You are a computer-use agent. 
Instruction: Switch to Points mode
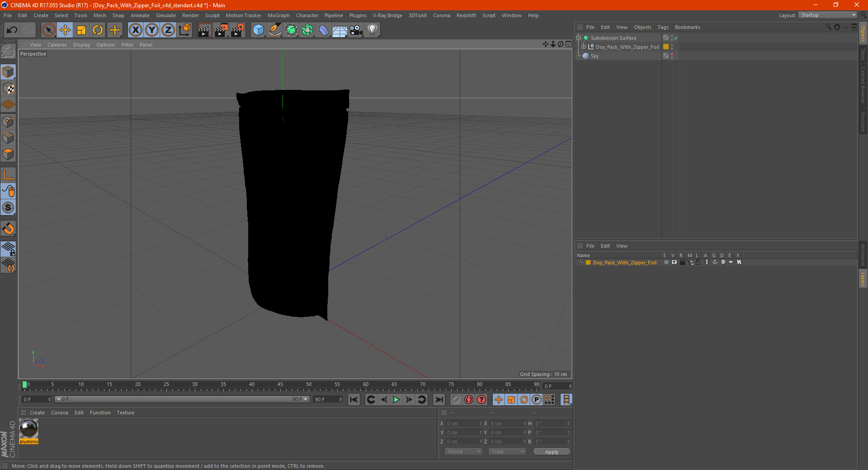pyautogui.click(x=8, y=122)
